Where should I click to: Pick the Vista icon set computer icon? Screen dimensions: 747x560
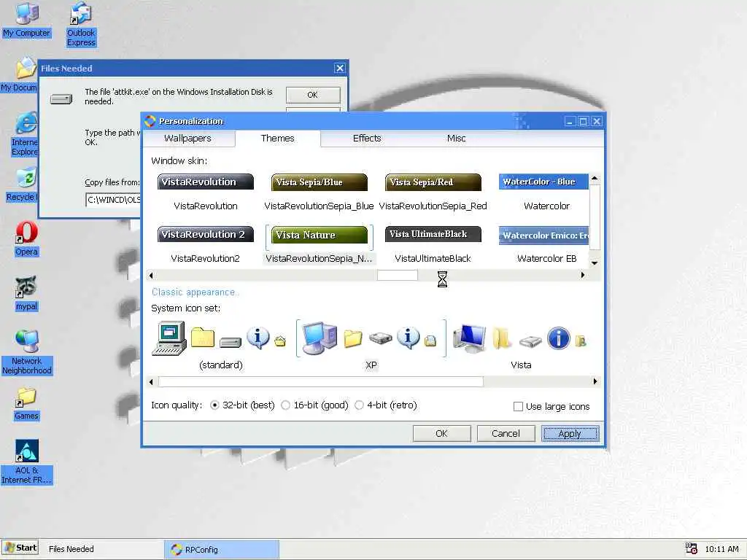click(469, 338)
